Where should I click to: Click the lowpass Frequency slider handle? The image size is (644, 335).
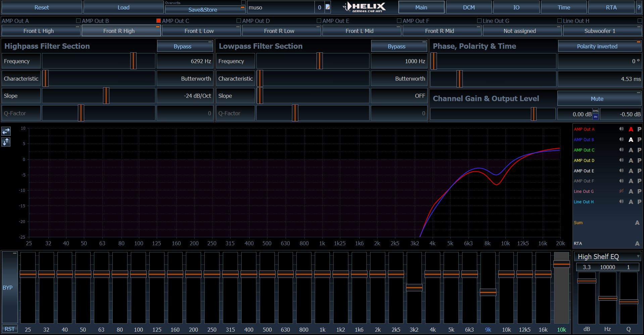pyautogui.click(x=319, y=61)
